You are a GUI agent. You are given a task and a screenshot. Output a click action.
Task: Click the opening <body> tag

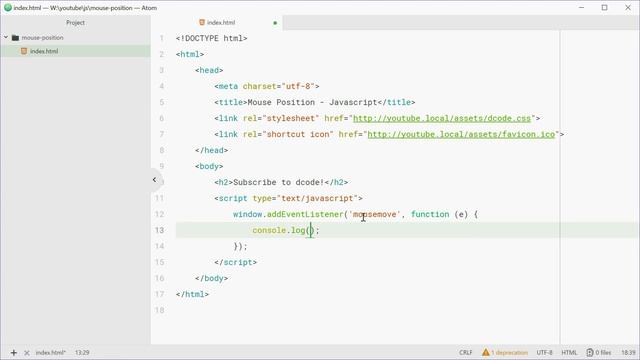(209, 167)
